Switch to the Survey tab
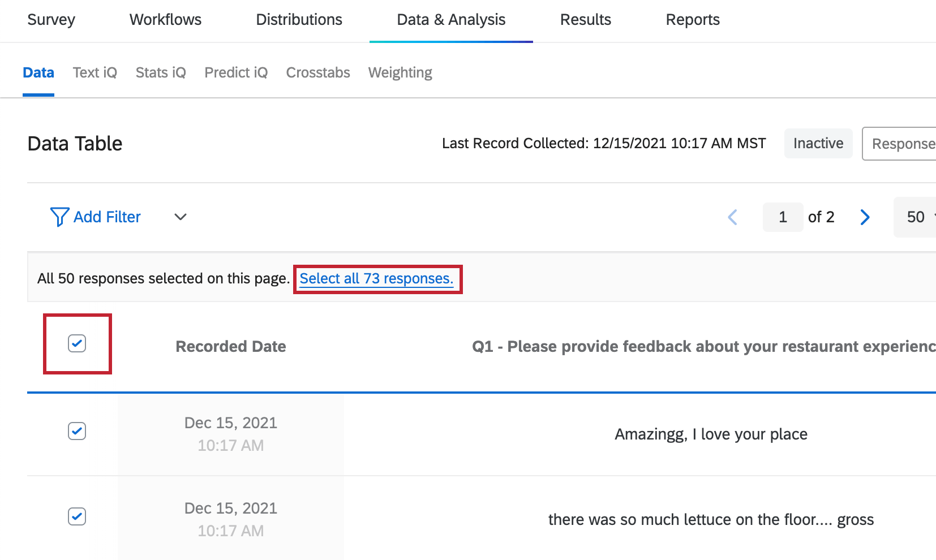This screenshot has width=936, height=560. coord(50,20)
